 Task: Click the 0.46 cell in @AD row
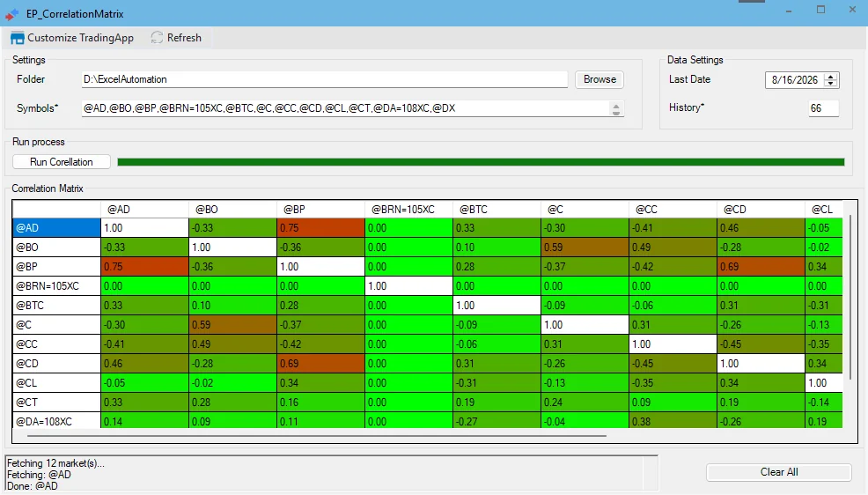761,227
